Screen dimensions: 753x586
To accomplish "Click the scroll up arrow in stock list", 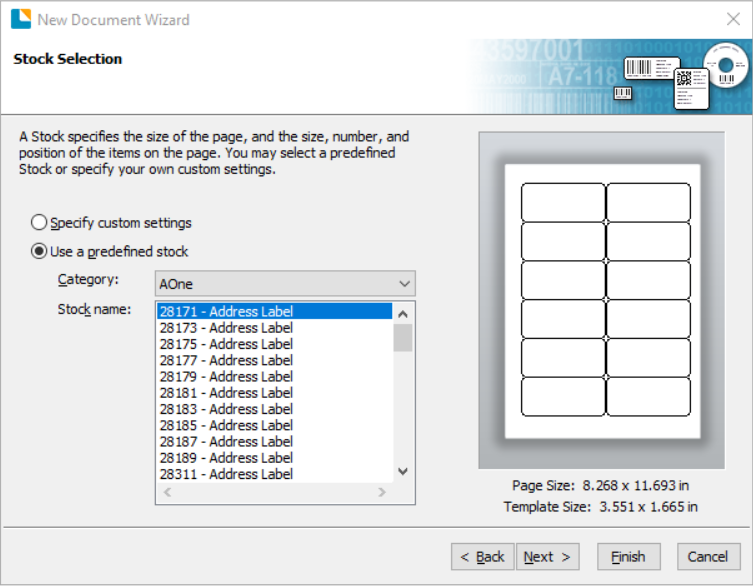I will pos(403,314).
